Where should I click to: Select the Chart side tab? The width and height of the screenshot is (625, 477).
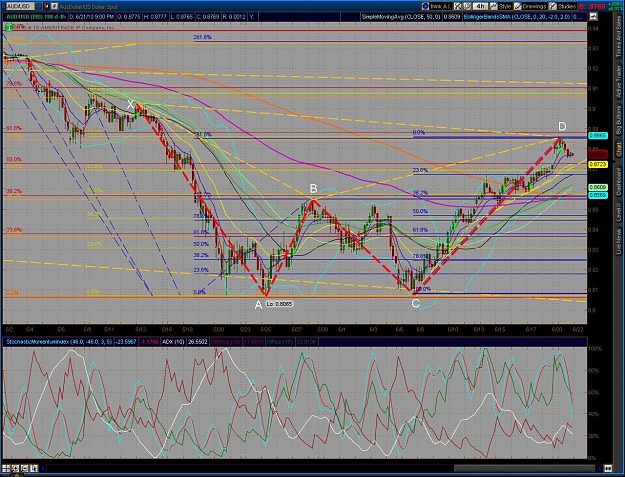[619, 149]
